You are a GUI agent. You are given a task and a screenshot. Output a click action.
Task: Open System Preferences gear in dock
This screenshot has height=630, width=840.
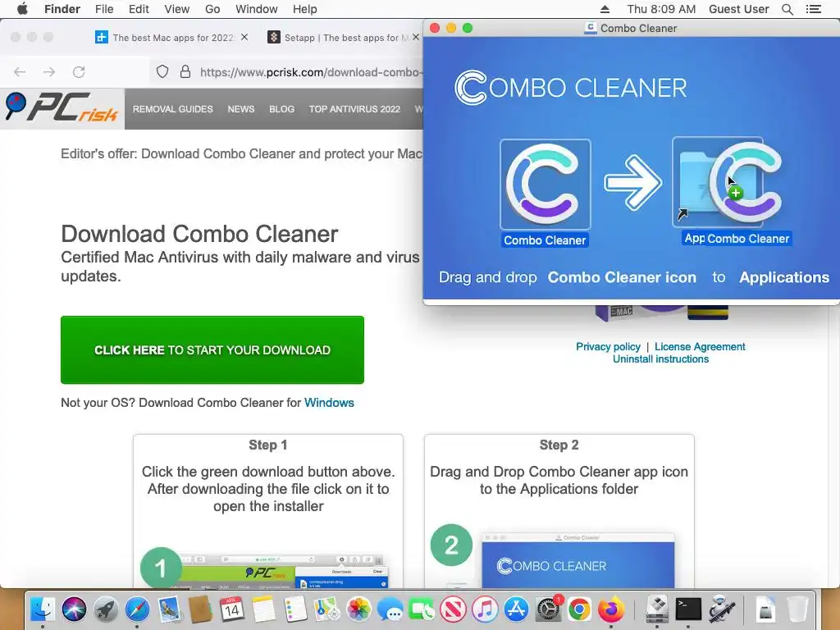click(x=548, y=609)
